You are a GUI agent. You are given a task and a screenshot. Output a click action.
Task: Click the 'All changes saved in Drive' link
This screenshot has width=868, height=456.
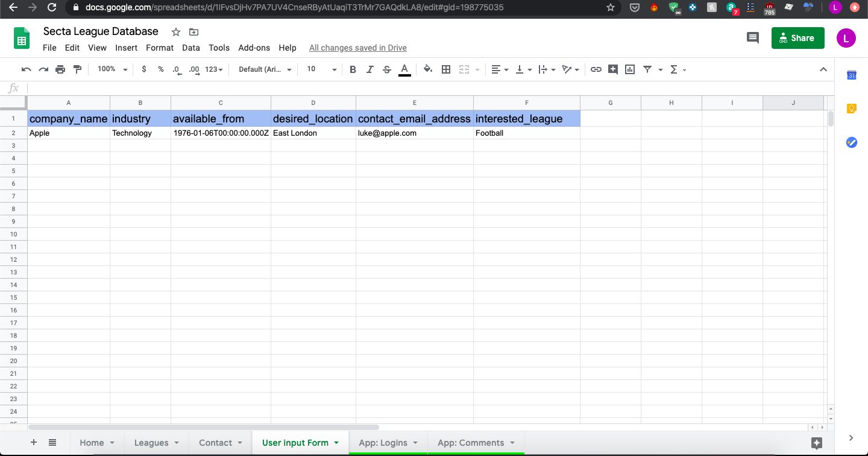click(x=358, y=48)
